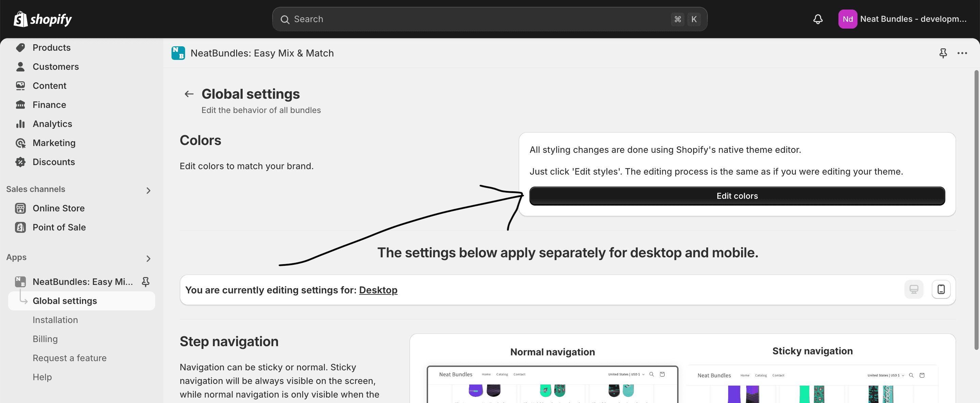
Task: Focus the Search field
Action: 490,19
